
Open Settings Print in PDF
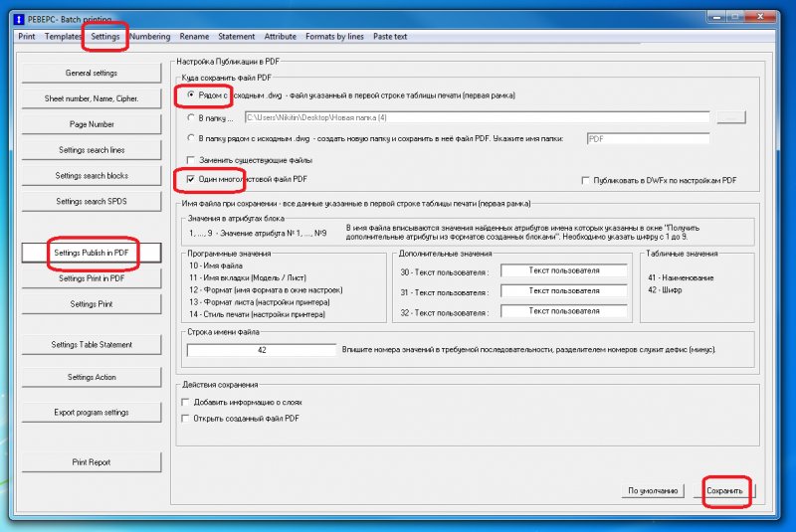(x=92, y=278)
